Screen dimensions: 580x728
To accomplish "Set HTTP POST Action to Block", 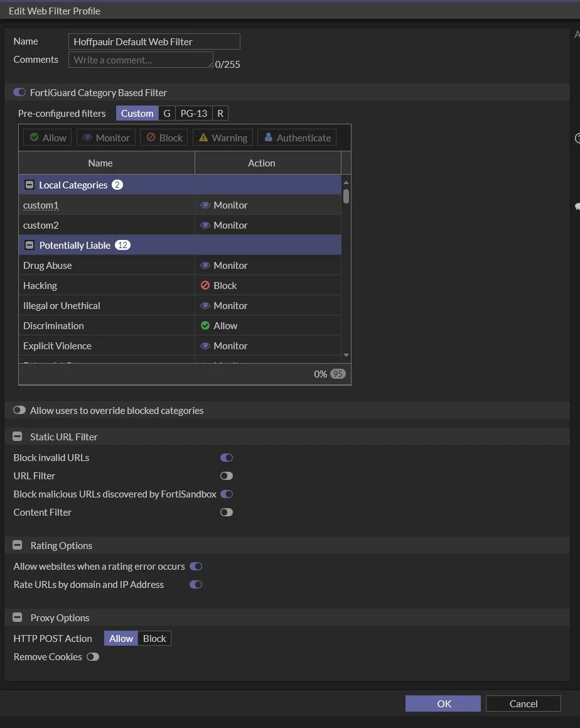I will [154, 638].
